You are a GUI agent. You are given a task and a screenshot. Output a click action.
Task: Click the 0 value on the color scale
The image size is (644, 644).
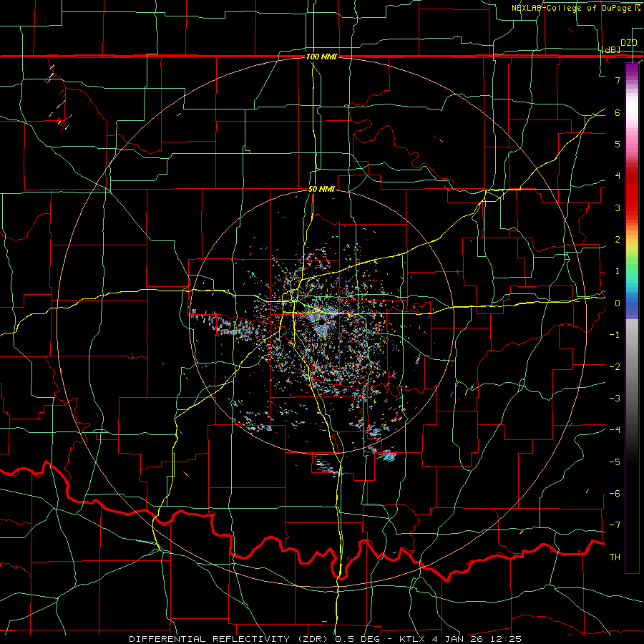[618, 303]
